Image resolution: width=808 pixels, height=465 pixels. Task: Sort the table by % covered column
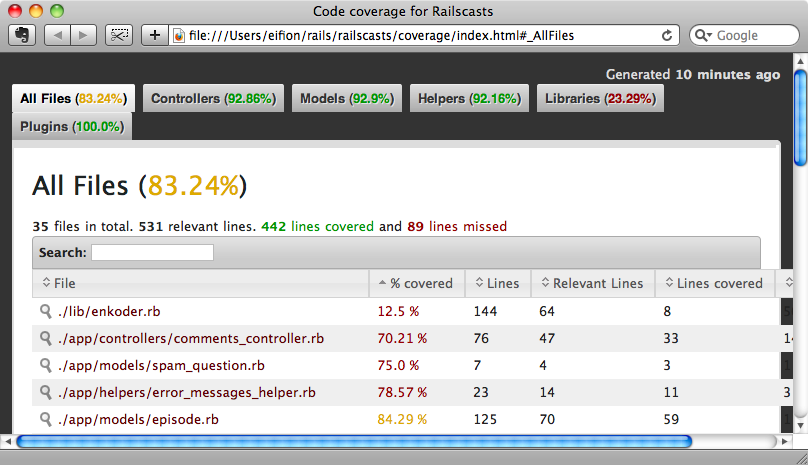(x=417, y=283)
